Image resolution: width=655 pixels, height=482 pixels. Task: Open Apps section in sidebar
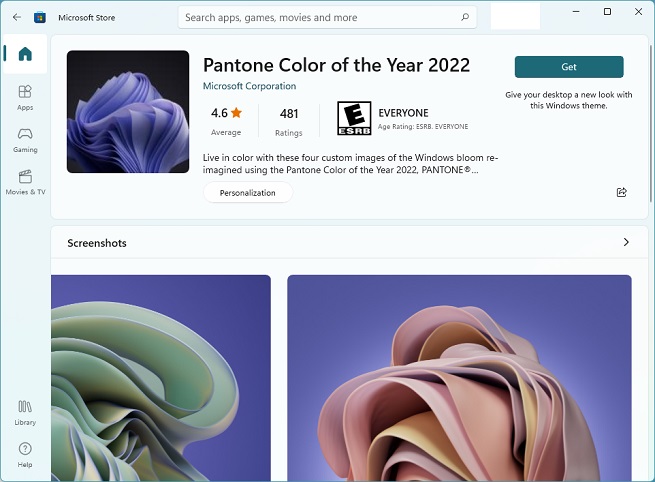[x=25, y=98]
